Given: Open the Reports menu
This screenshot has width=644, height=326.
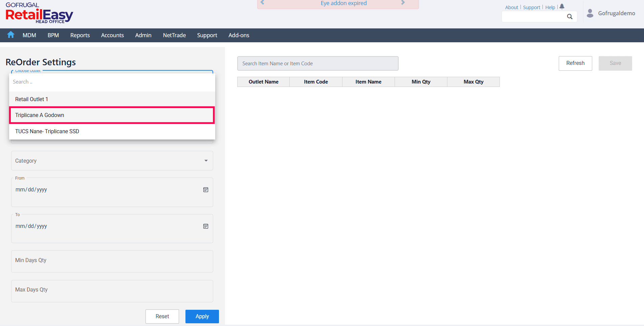Looking at the screenshot, I should (x=80, y=35).
